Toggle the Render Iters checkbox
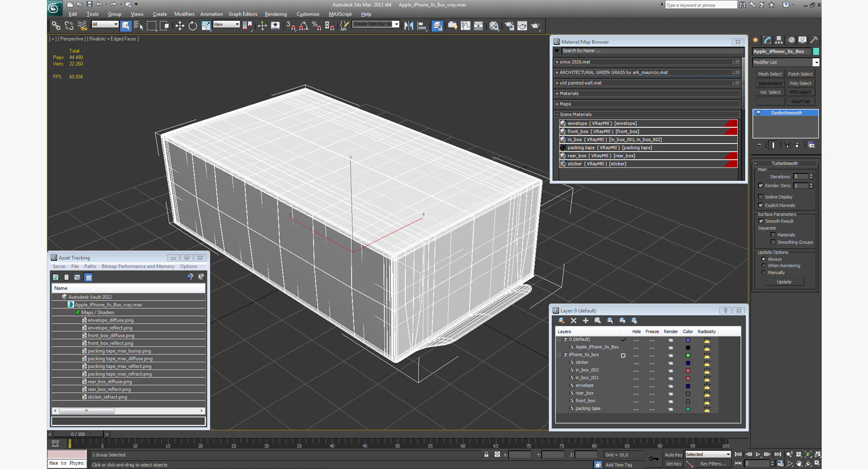The height and width of the screenshot is (469, 868). (x=761, y=186)
